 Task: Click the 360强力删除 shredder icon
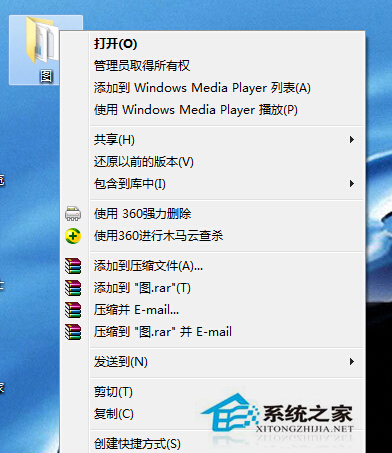pos(73,214)
